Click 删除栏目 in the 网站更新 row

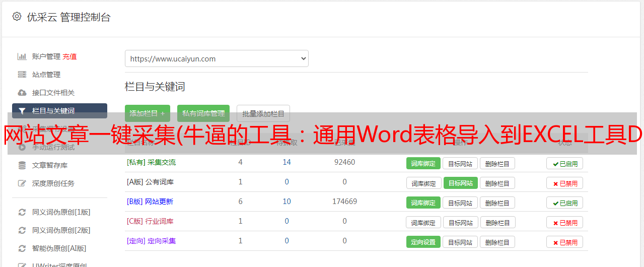(x=497, y=203)
